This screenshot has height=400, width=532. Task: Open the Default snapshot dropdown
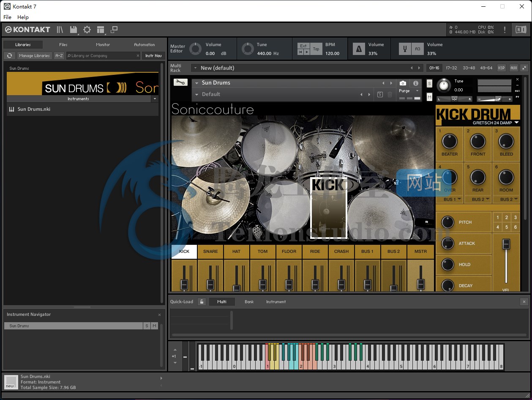pyautogui.click(x=196, y=94)
